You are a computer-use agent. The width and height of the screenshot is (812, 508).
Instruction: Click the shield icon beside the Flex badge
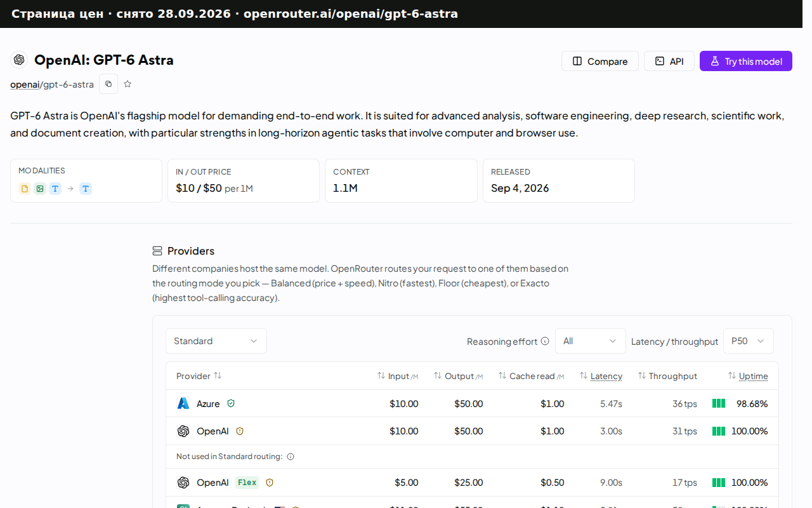tap(270, 483)
